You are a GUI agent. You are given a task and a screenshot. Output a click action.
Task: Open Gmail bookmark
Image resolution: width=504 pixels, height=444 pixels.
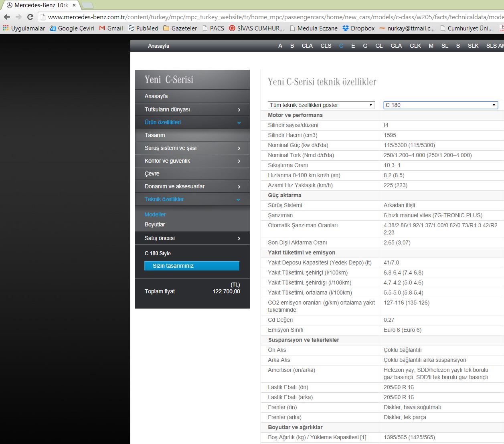[111, 28]
